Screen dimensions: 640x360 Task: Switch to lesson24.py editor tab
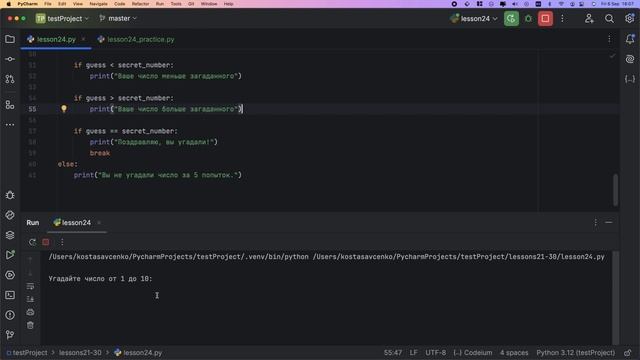(x=56, y=40)
